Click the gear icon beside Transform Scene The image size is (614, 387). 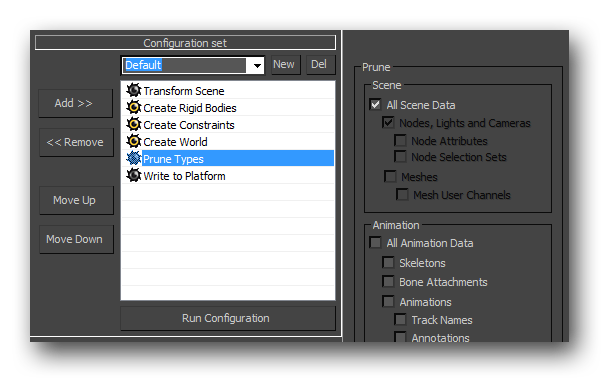pyautogui.click(x=134, y=90)
